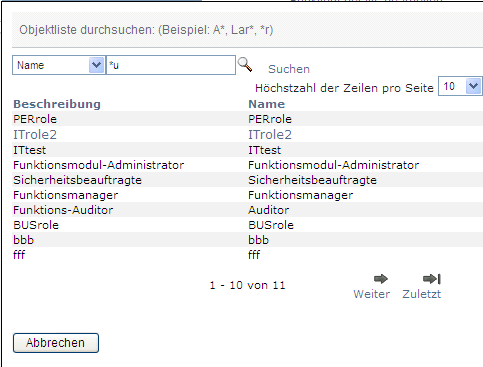483x367 pixels.
Task: Click the Weiter text link
Action: [x=372, y=294]
